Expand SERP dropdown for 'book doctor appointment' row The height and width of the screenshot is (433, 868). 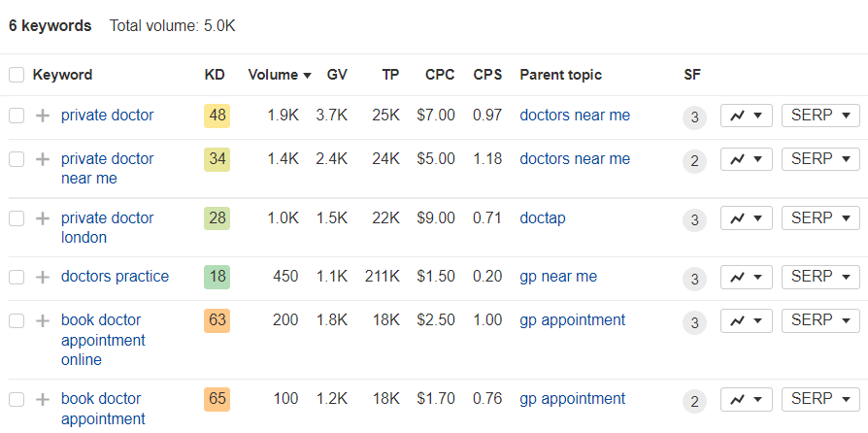820,399
